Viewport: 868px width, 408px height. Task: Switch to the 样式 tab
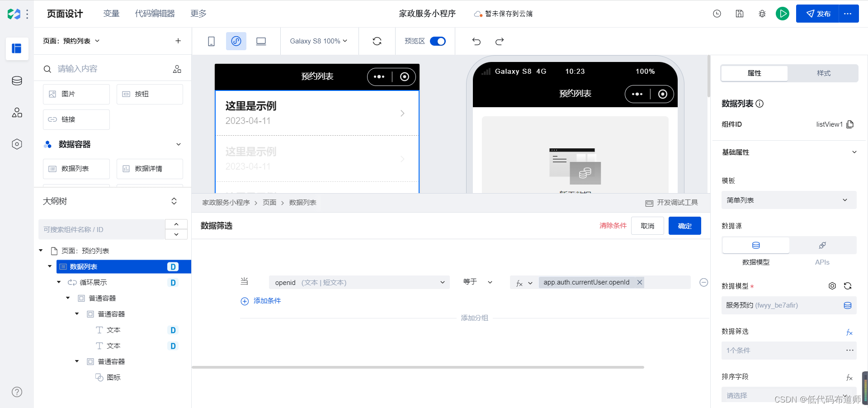tap(824, 73)
